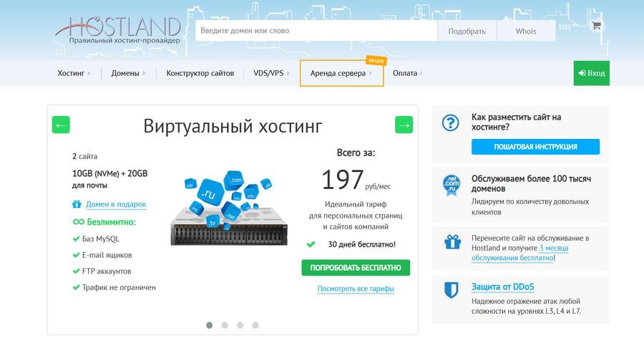644x346 pixels.
Task: Open the Посмотреть все тарифы link
Action: (356, 289)
